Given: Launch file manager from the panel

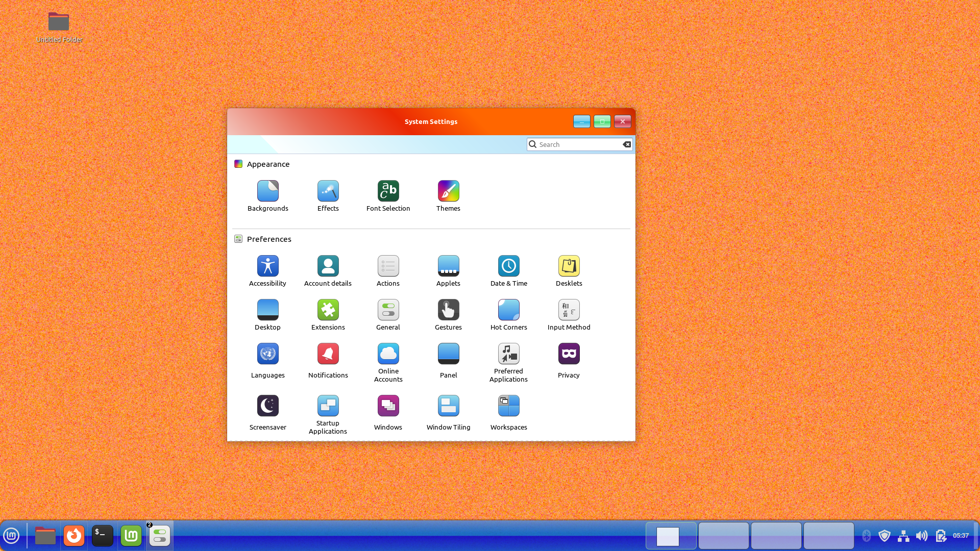Looking at the screenshot, I should pyautogui.click(x=45, y=536).
